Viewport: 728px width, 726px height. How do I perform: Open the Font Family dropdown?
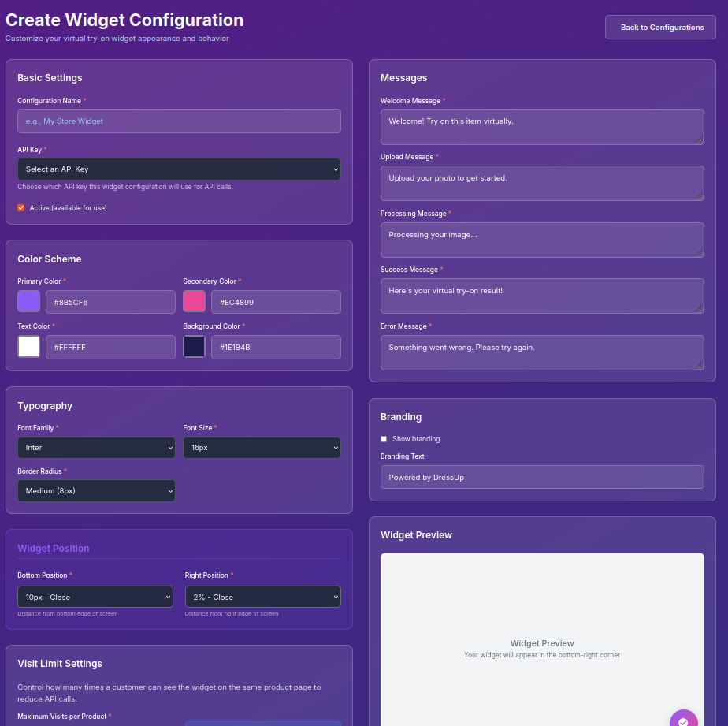pyautogui.click(x=96, y=446)
